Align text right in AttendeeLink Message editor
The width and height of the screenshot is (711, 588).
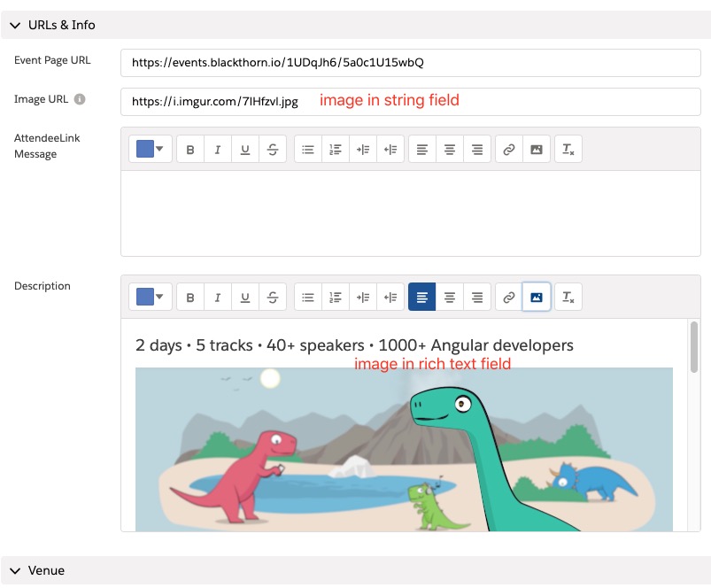tap(477, 149)
